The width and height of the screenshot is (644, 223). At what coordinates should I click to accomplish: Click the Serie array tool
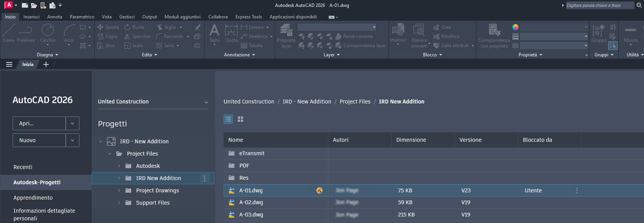[165, 46]
